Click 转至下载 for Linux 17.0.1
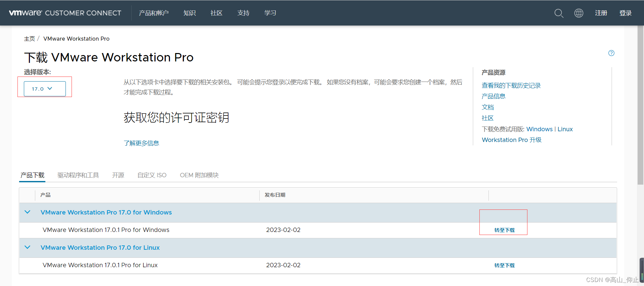The height and width of the screenshot is (286, 644). [504, 266]
